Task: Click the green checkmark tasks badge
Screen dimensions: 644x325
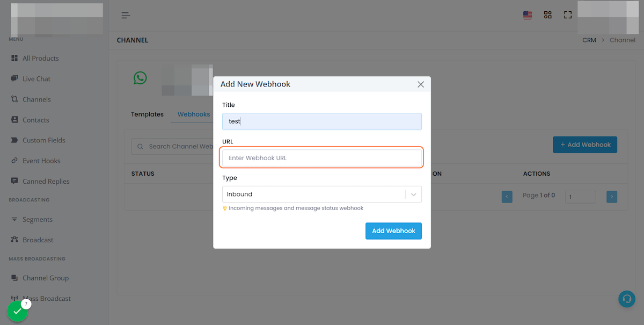Action: click(x=18, y=311)
